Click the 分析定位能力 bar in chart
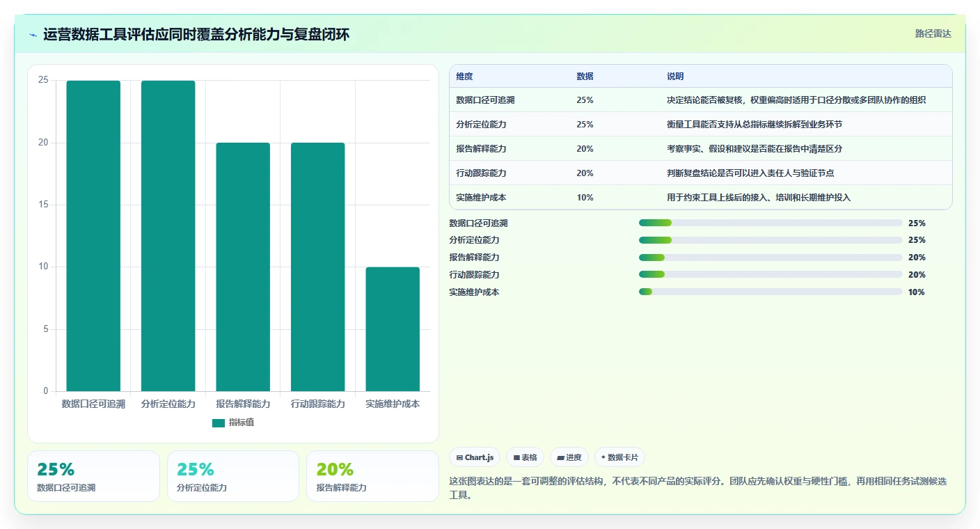The image size is (980, 529). 168,236
